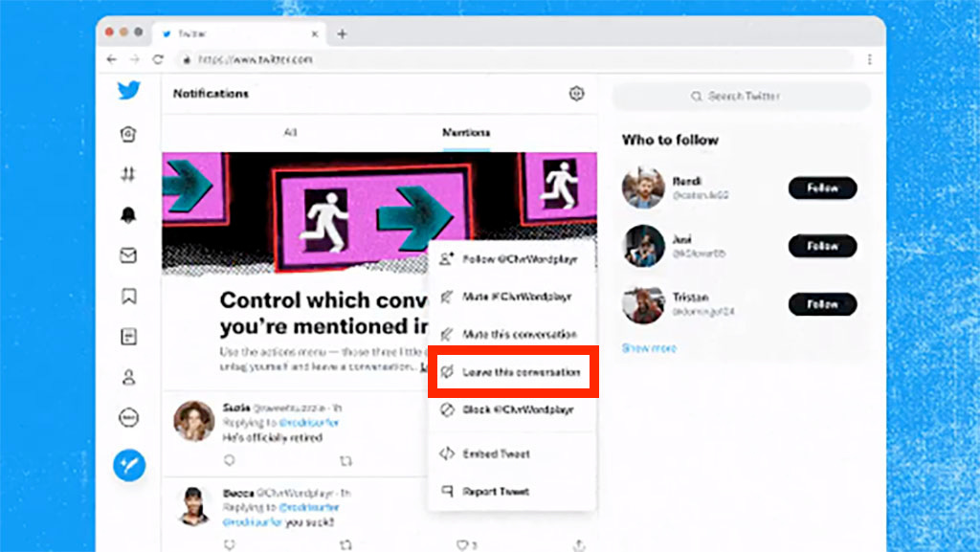This screenshot has width=980, height=552.
Task: Select Mute @ClvrWordplayr menu item
Action: [x=512, y=297]
